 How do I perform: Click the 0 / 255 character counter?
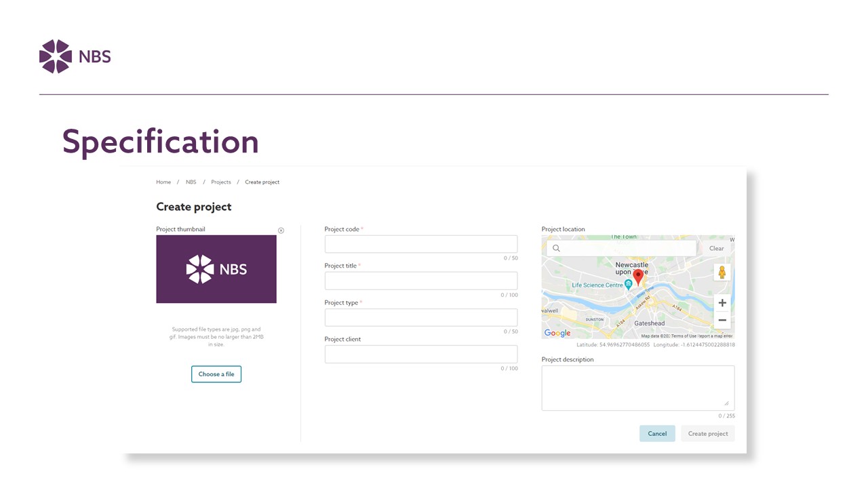coord(727,416)
